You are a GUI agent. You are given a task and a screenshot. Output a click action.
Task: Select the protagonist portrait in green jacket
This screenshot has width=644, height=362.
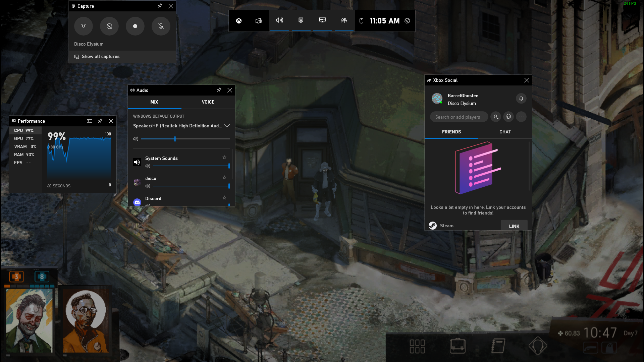point(29,320)
